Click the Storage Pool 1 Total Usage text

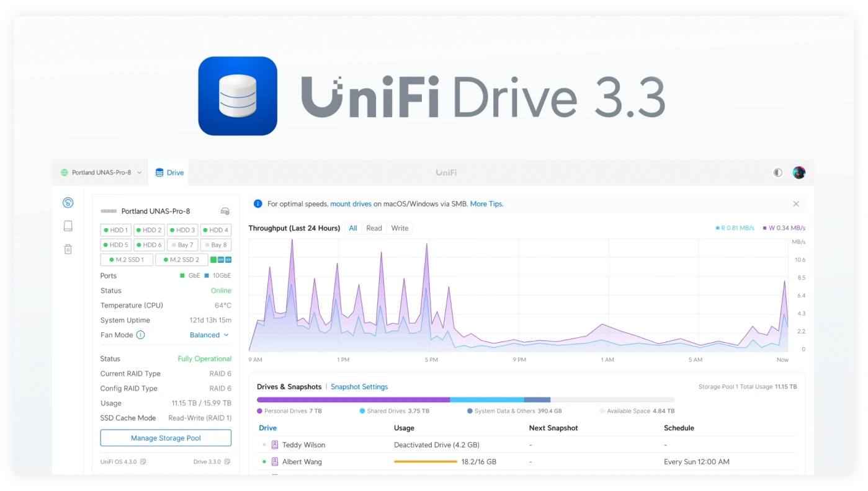[748, 387]
